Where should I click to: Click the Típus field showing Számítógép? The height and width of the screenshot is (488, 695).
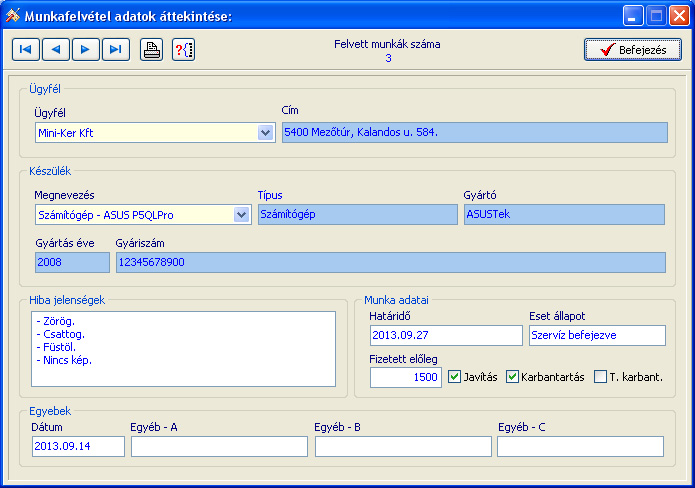click(358, 215)
